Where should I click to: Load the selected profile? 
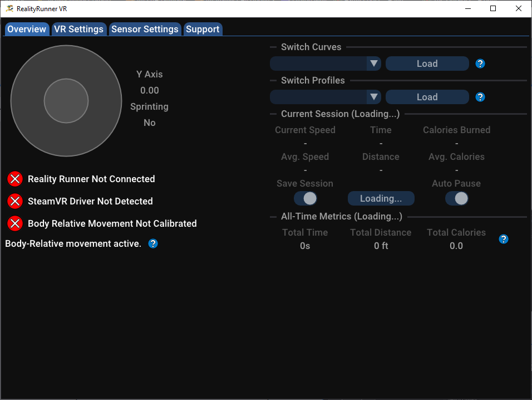point(427,97)
